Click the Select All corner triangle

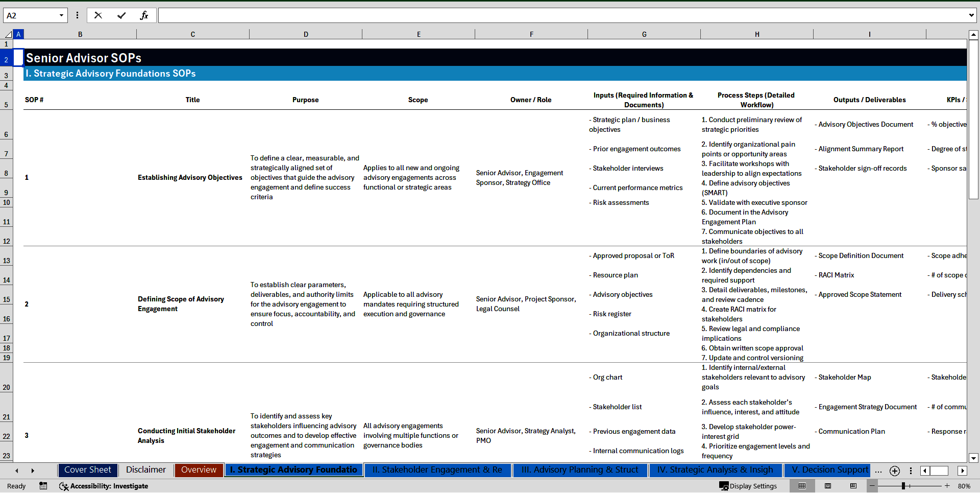pyautogui.click(x=8, y=34)
